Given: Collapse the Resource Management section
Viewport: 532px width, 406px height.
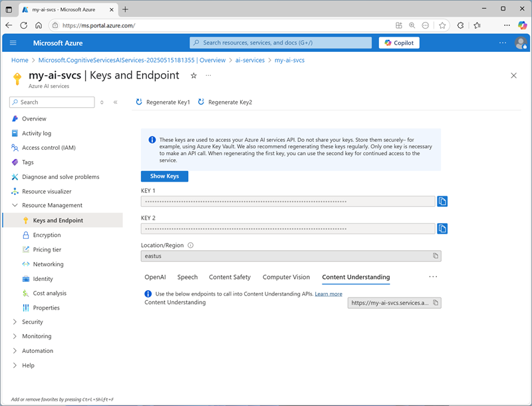Looking at the screenshot, I should pyautogui.click(x=15, y=205).
